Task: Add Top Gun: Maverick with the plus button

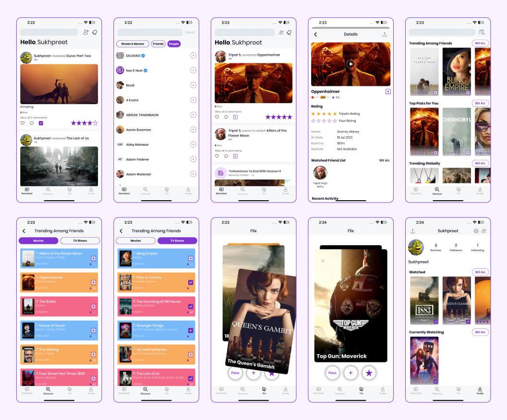Action: click(350, 373)
